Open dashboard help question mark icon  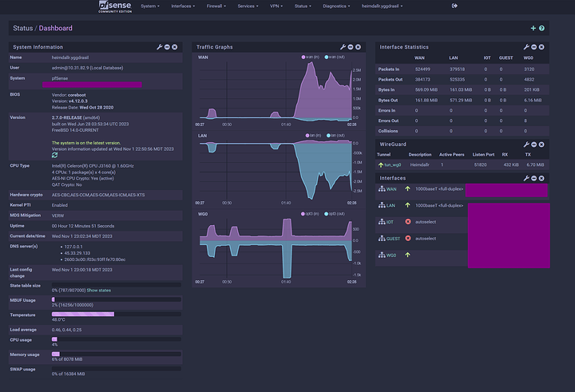click(x=541, y=28)
